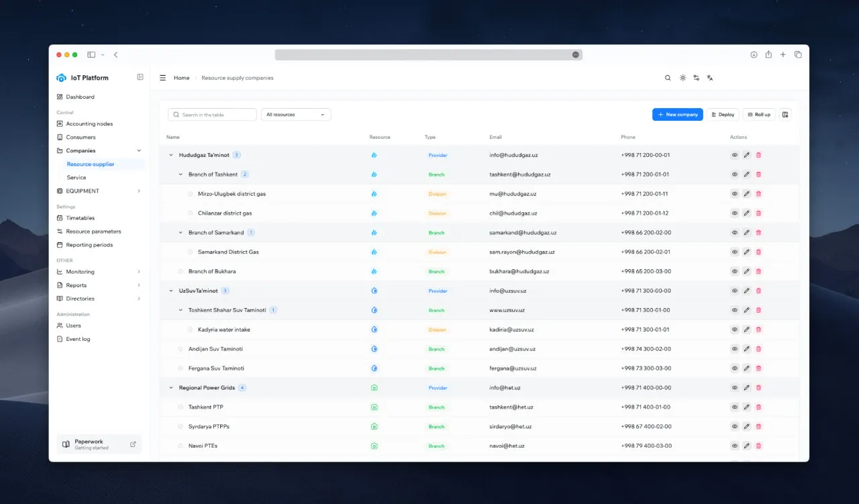Click the New company button
Image resolution: width=859 pixels, height=504 pixels.
click(x=676, y=114)
